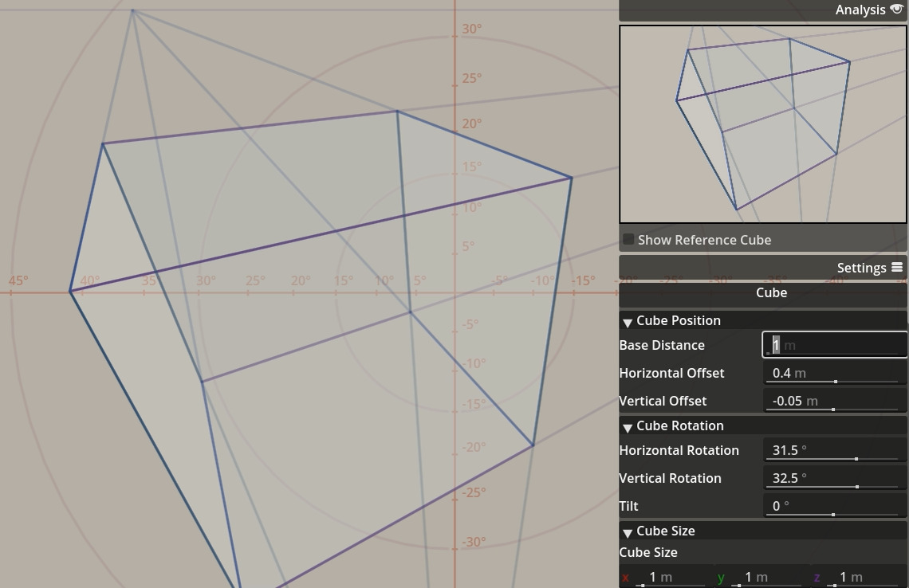
Task: Click the Horizontal Rotation slider handle
Action: click(856, 459)
